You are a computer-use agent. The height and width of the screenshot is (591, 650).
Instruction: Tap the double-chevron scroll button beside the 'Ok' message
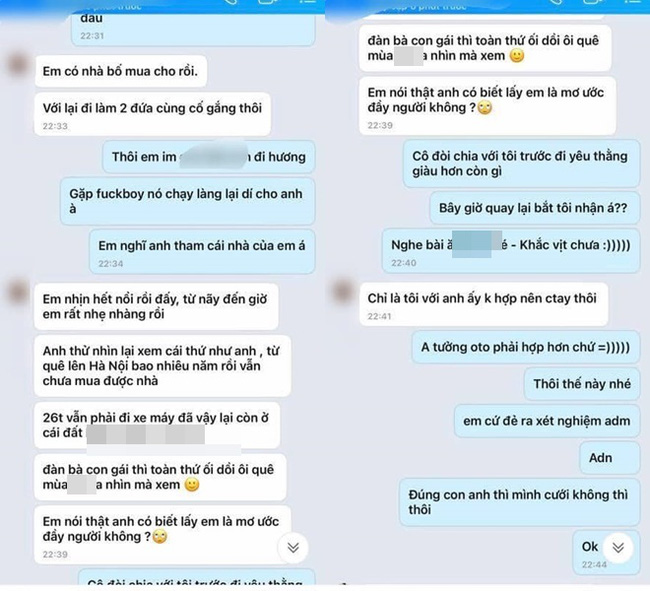point(618,547)
